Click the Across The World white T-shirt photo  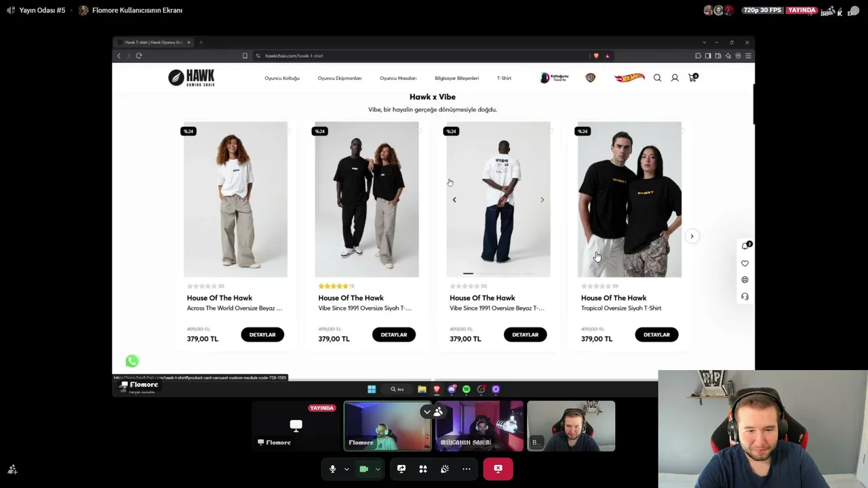pos(235,199)
